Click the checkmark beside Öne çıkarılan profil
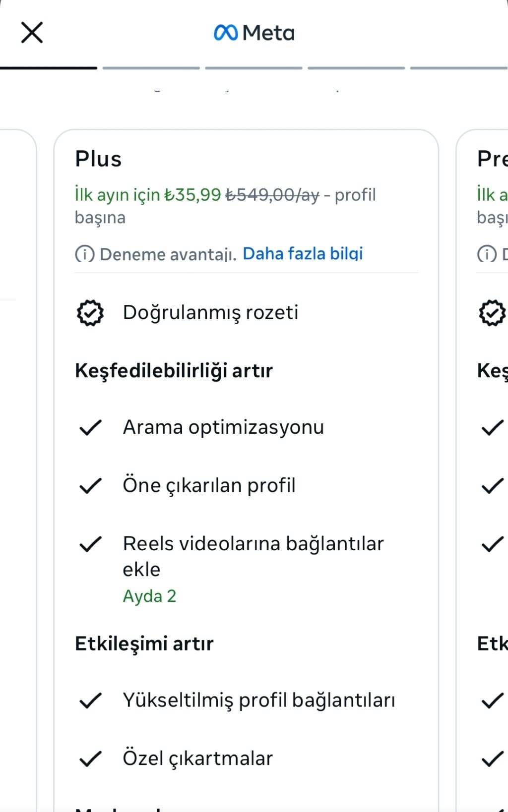The height and width of the screenshot is (812, 508). [x=90, y=485]
